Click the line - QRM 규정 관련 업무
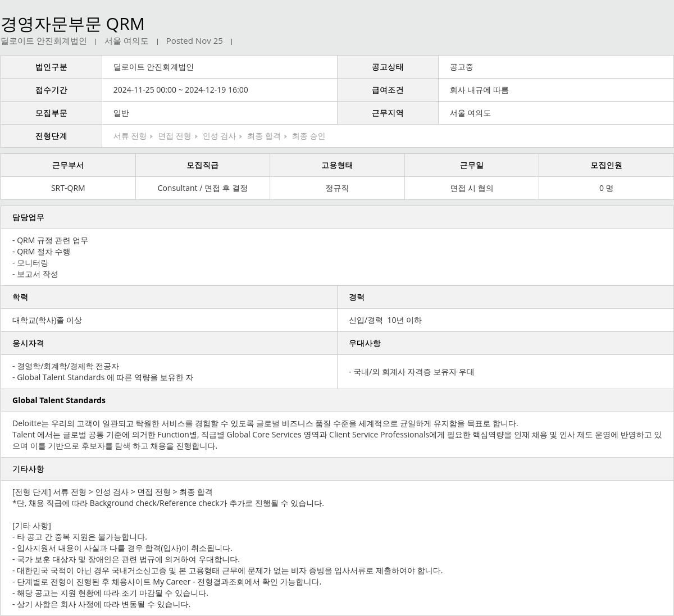This screenshot has width=674, height=616. (51, 240)
